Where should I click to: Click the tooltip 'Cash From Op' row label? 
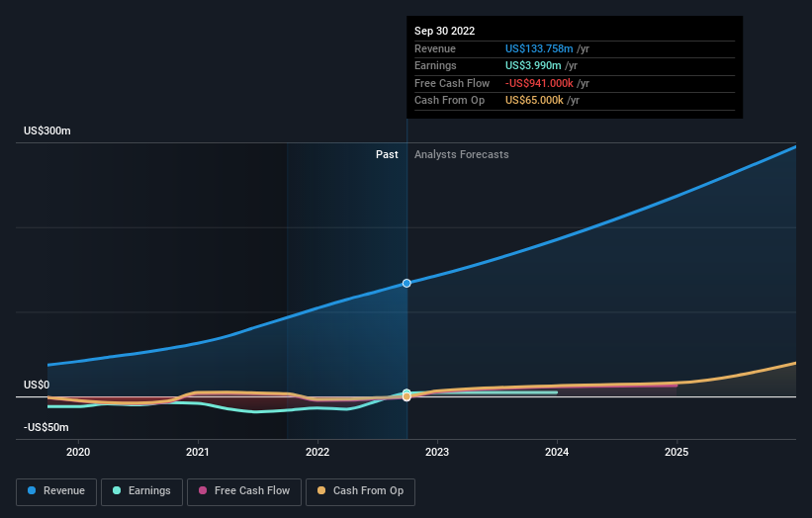coord(449,101)
